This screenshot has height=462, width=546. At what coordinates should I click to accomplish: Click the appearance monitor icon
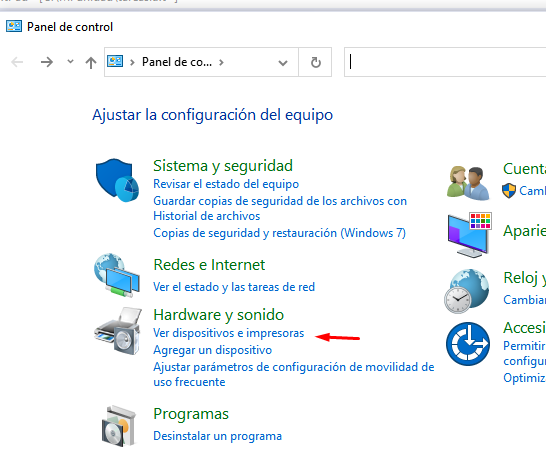click(x=470, y=235)
